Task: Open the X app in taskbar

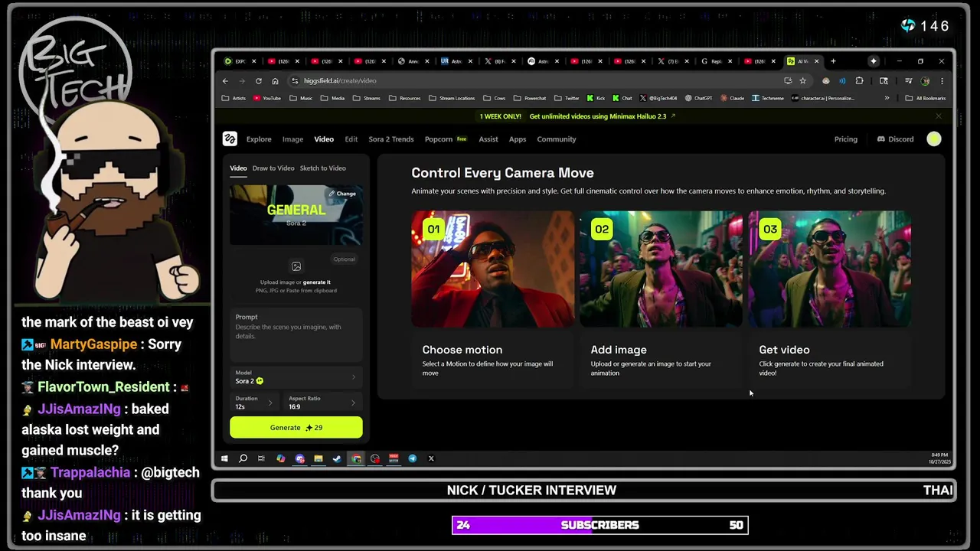Action: [431, 458]
